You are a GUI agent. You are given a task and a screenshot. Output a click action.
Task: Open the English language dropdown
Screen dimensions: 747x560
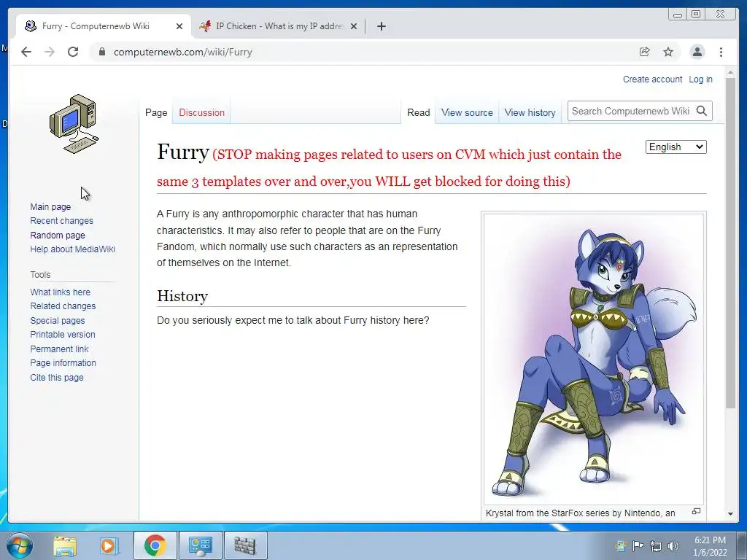[x=676, y=147]
